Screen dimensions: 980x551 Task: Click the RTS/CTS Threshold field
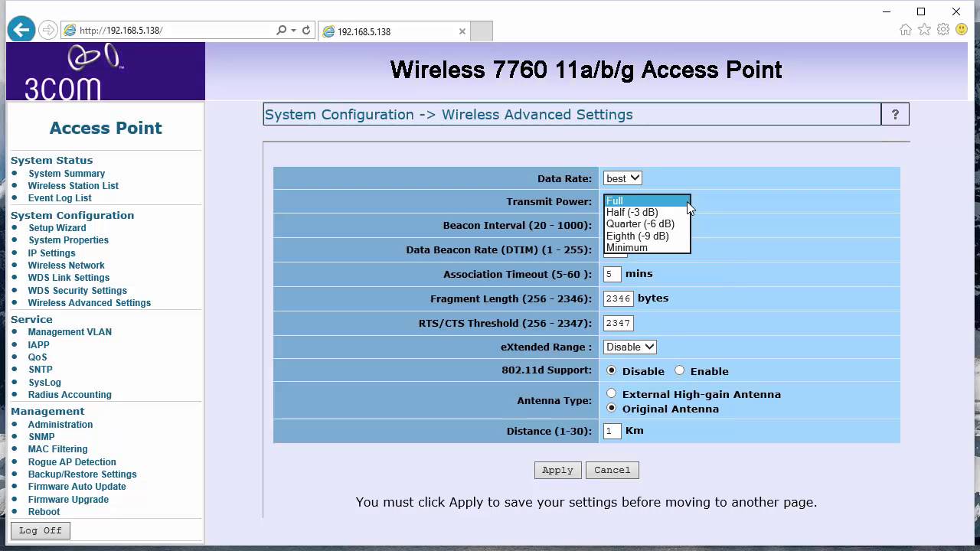tap(619, 323)
